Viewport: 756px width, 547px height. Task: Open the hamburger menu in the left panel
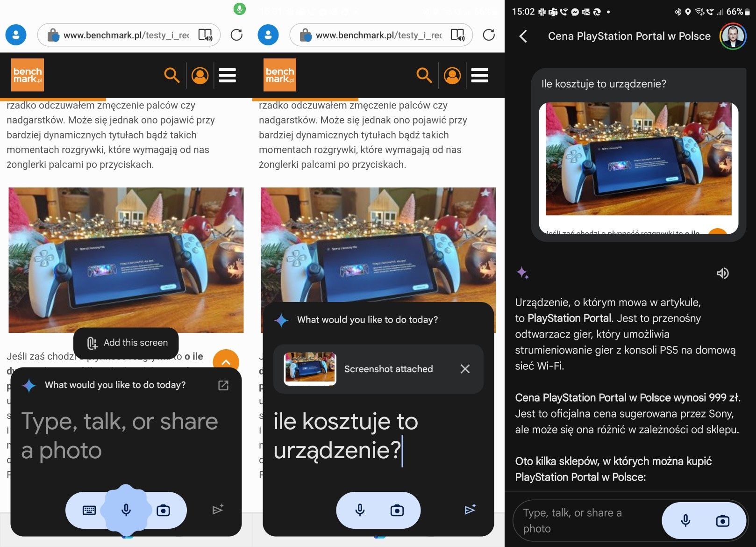coord(228,75)
